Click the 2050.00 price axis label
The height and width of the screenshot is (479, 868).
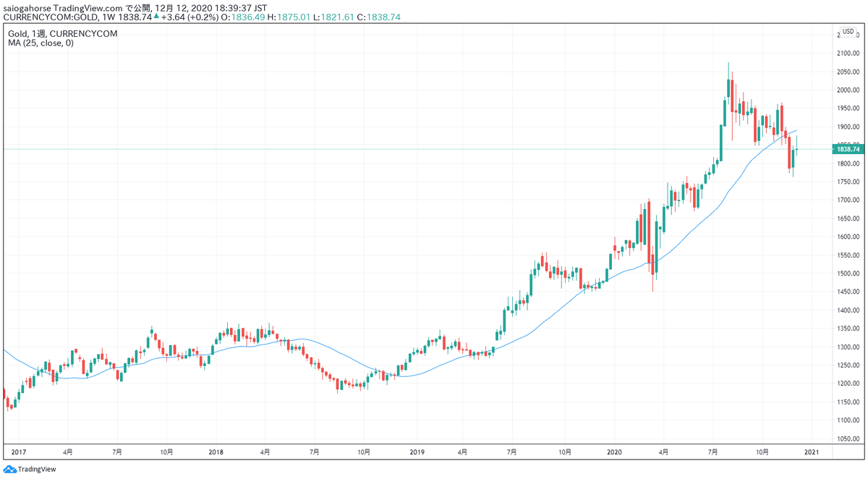click(x=847, y=72)
